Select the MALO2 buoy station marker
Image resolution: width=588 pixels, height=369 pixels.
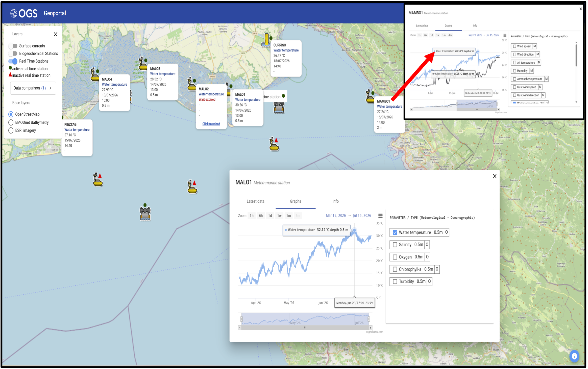(192, 84)
